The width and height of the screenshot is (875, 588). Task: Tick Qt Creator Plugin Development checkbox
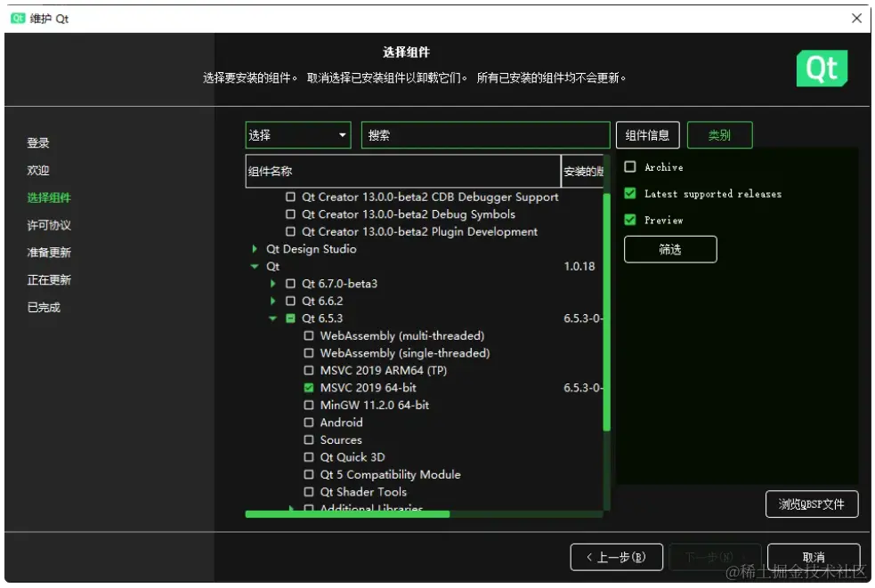click(290, 231)
